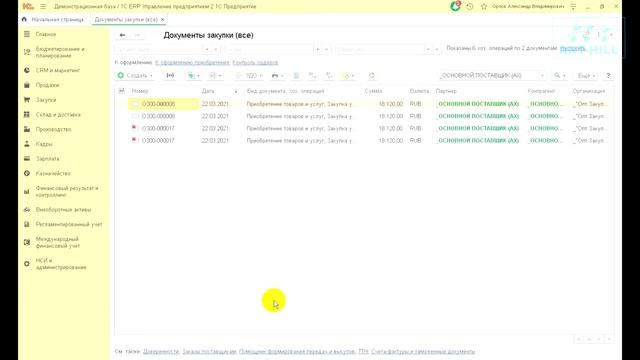640x360 pixels.
Task: Click the document status icon in list header
Action: [121, 91]
